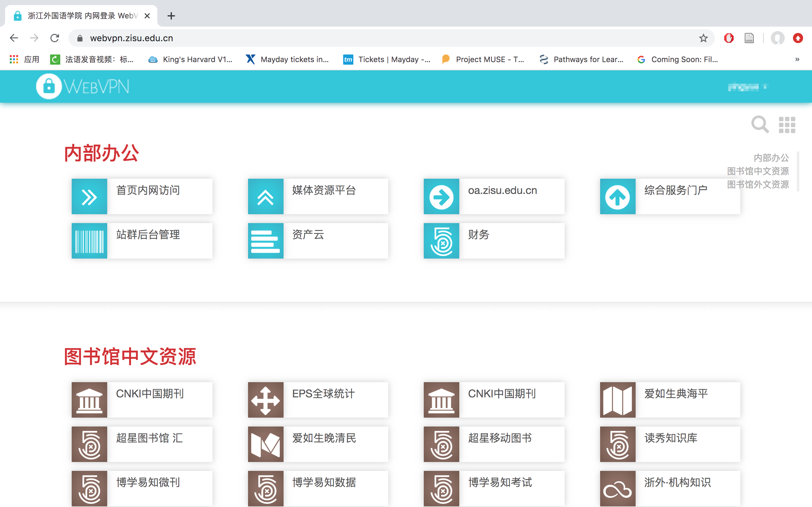Open oa.zisu.edu.cn arrow tile
This screenshot has width=812, height=507.
click(x=494, y=196)
